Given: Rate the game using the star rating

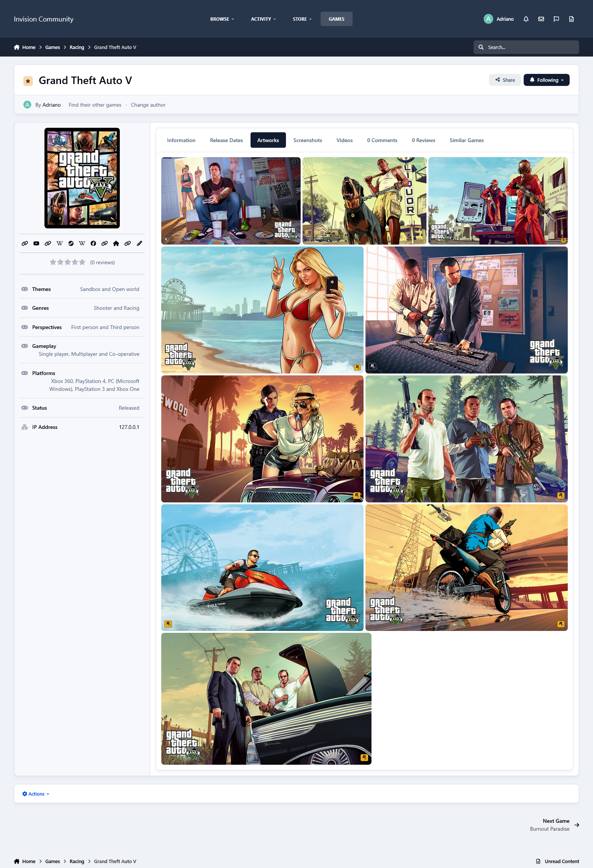Looking at the screenshot, I should tap(67, 262).
